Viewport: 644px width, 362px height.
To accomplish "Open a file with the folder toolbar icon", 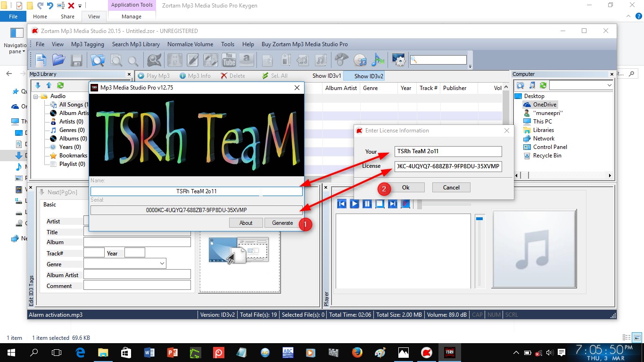I will click(58, 60).
